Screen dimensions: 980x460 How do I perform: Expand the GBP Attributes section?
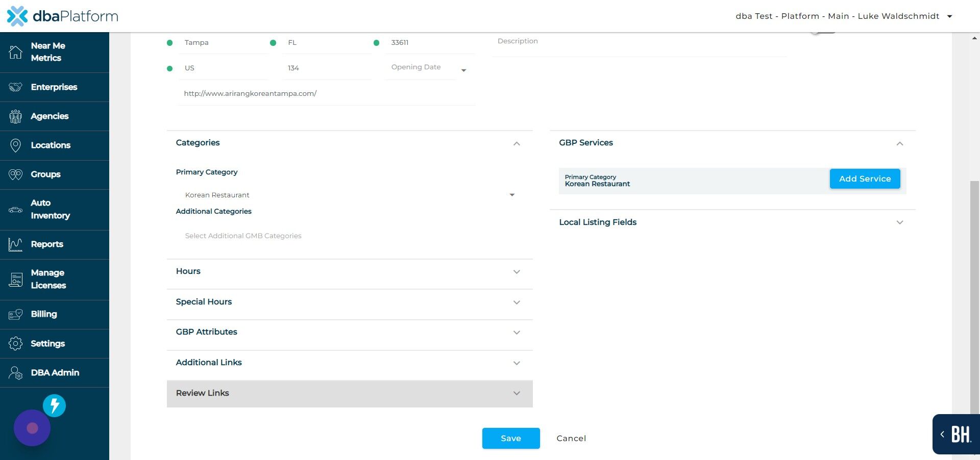point(350,333)
